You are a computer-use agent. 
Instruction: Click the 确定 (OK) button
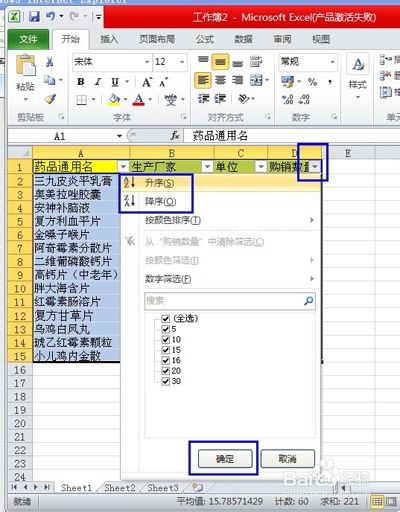[x=225, y=459]
